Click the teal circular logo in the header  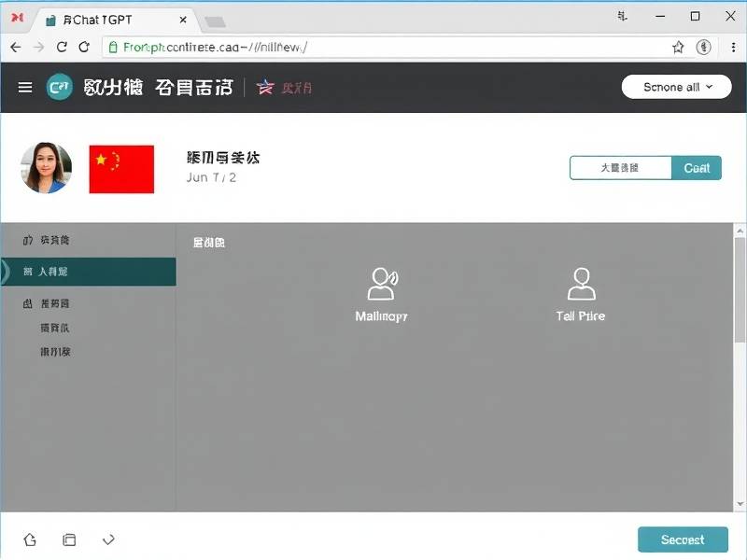point(59,87)
